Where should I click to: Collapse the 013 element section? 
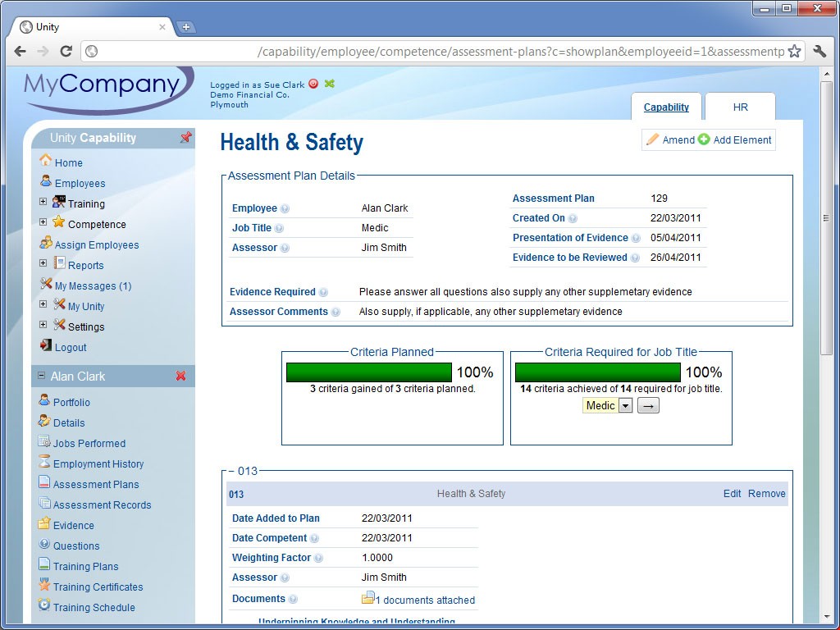coord(231,472)
